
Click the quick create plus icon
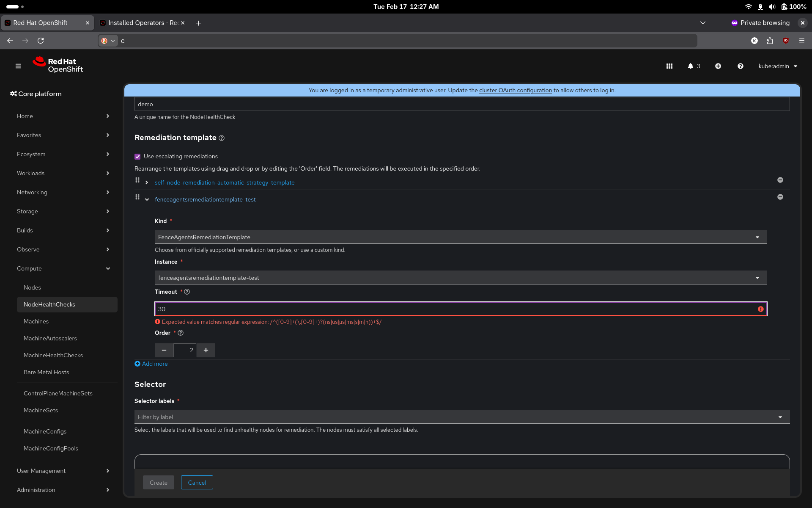coord(718,66)
